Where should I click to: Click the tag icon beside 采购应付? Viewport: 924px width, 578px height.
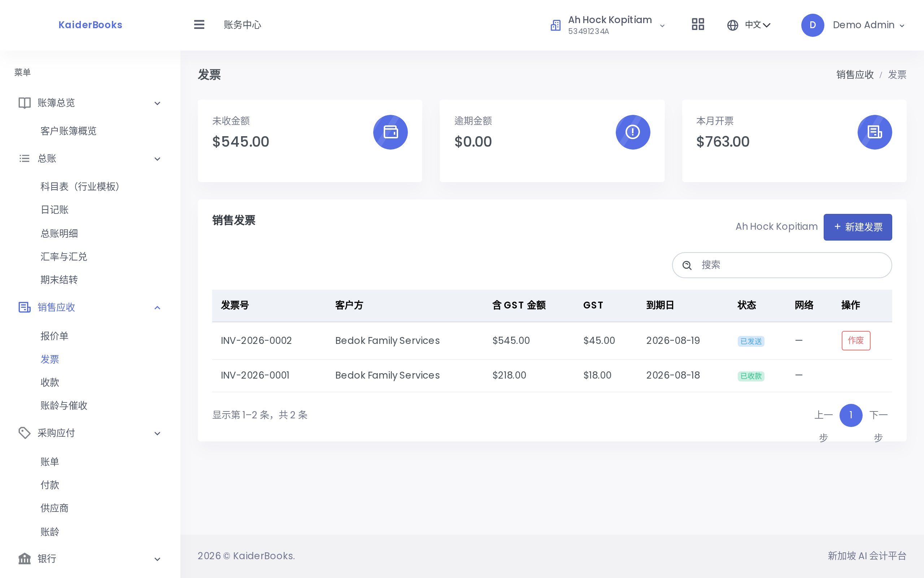(25, 433)
